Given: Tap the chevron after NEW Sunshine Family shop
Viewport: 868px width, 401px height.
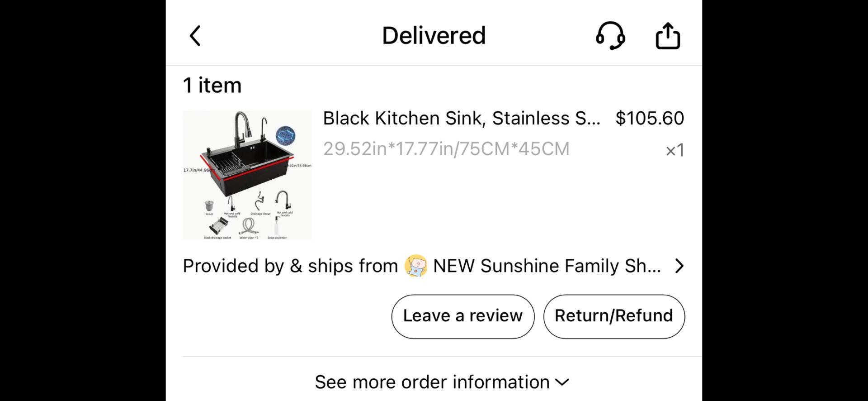Looking at the screenshot, I should [x=679, y=266].
